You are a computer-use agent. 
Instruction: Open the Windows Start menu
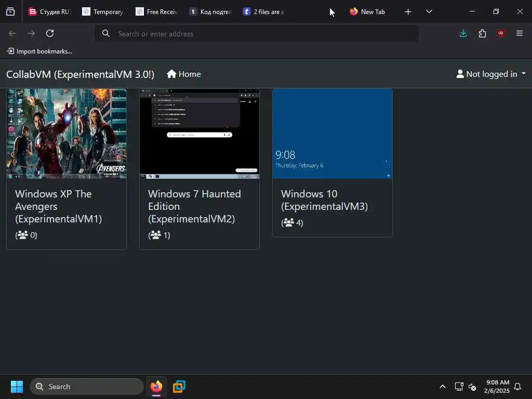coord(17,387)
